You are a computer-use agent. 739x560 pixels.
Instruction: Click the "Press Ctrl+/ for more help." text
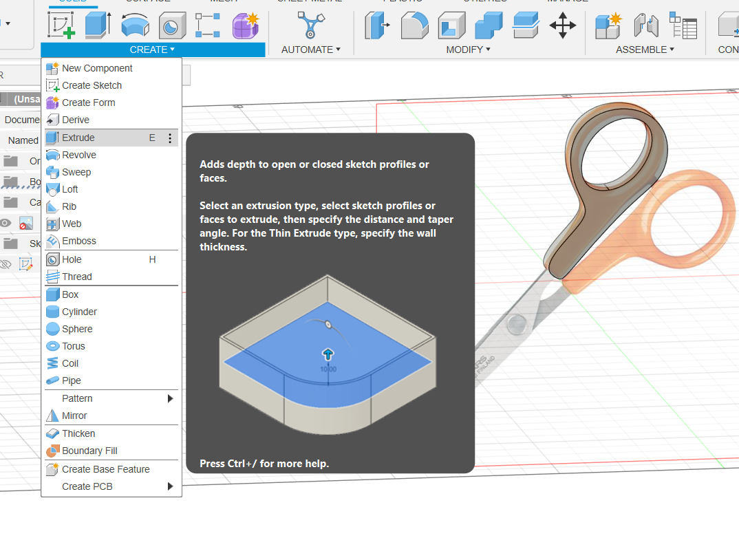coord(264,464)
